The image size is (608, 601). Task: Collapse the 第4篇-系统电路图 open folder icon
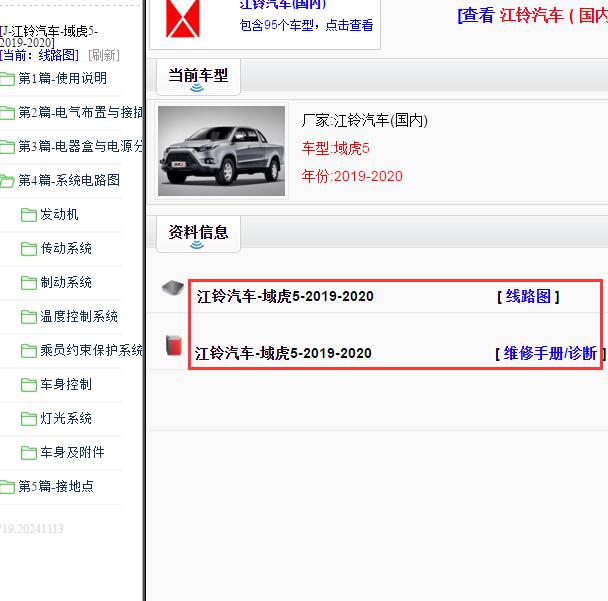click(x=7, y=181)
